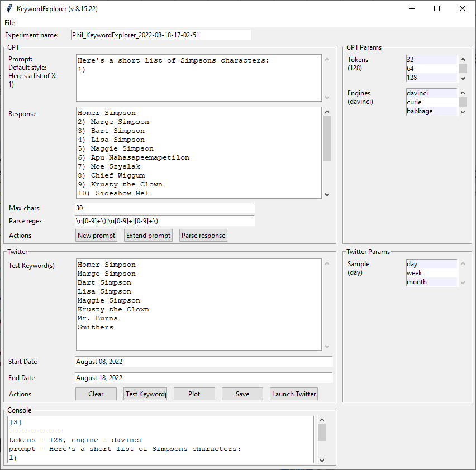Click the Parse response button
The image size is (476, 470).
click(203, 236)
